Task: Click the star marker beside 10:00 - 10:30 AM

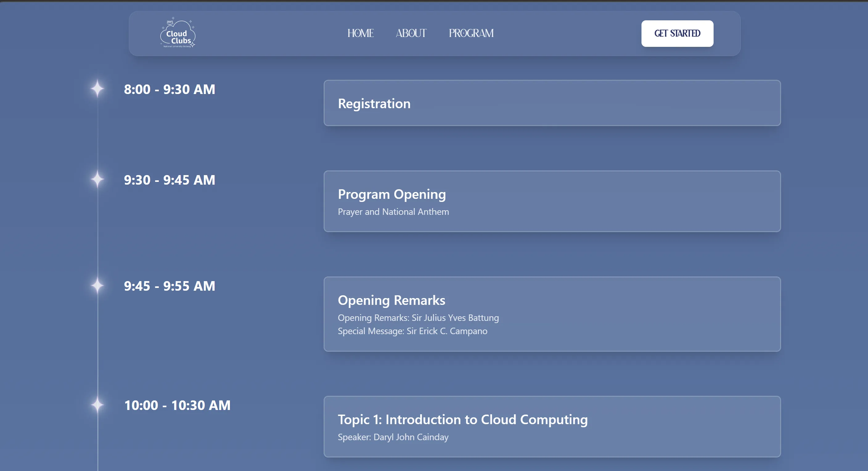Action: [97, 405]
